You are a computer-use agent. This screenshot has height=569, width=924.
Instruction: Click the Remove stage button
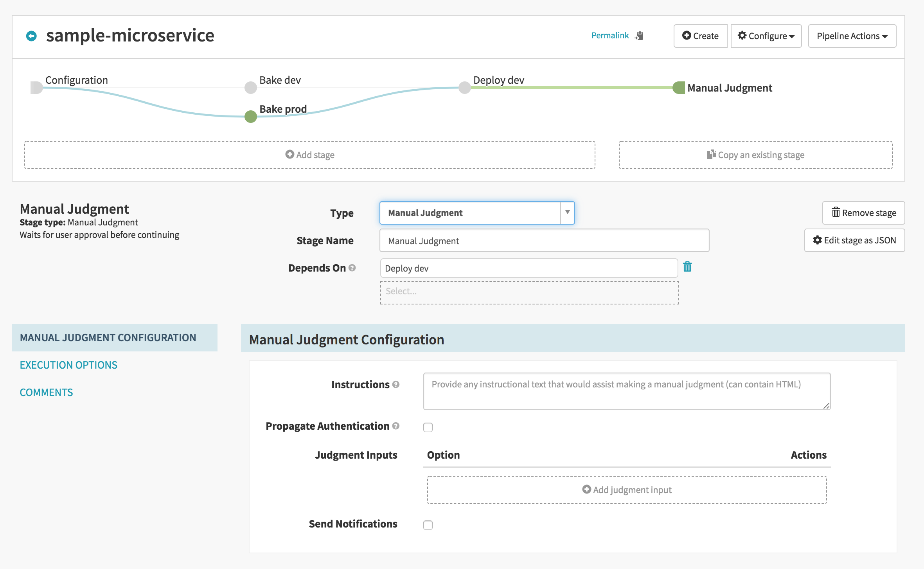click(x=863, y=213)
